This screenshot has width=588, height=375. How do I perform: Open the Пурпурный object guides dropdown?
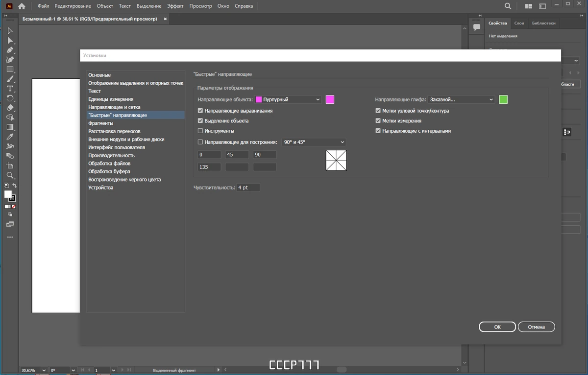point(288,99)
